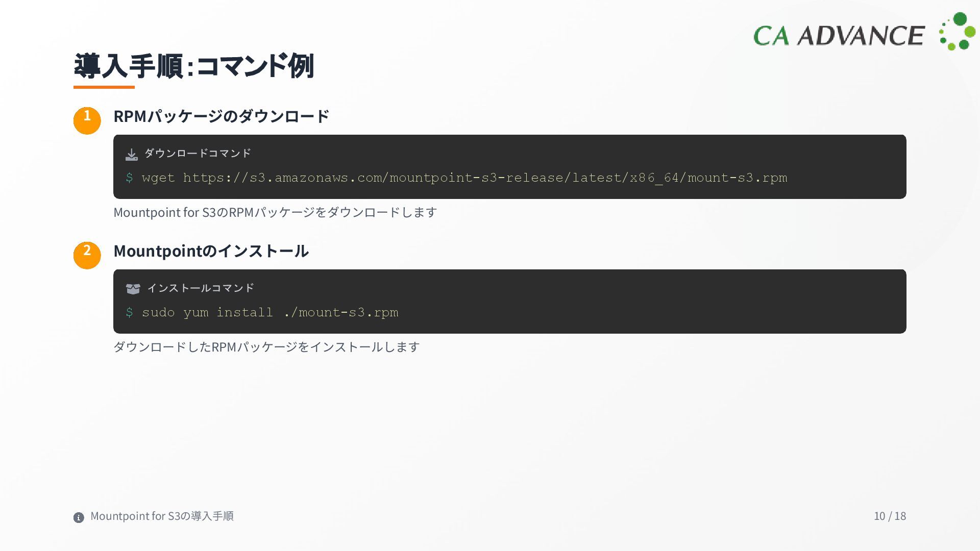The height and width of the screenshot is (551, 980).
Task: Click the slide title 導入手順:コマンド例
Action: (x=193, y=66)
